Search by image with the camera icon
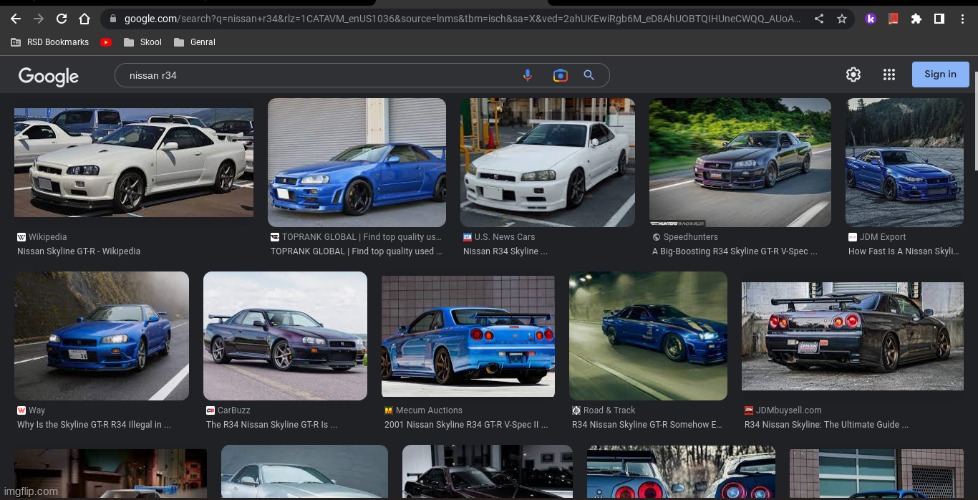Image resolution: width=978 pixels, height=500 pixels. coord(560,75)
